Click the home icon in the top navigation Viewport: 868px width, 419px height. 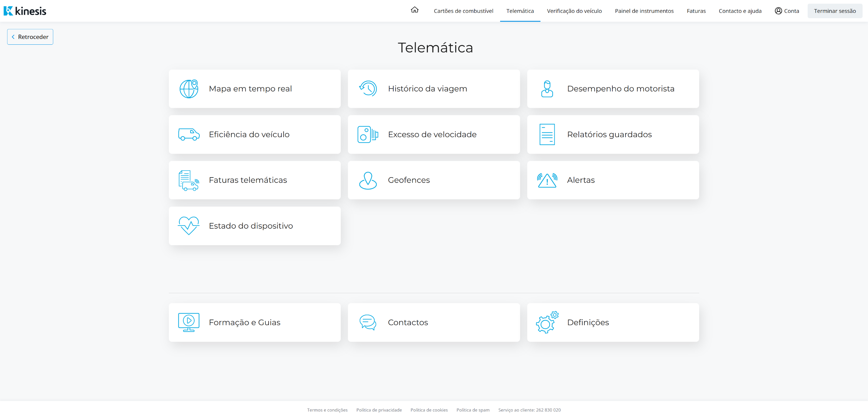[414, 10]
